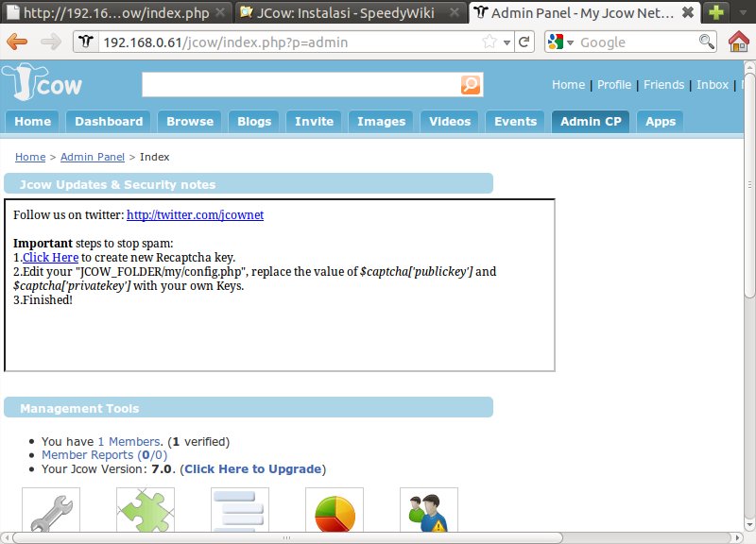756x544 pixels.
Task: Click the Admin Panel breadcrumb link
Action: pos(92,157)
